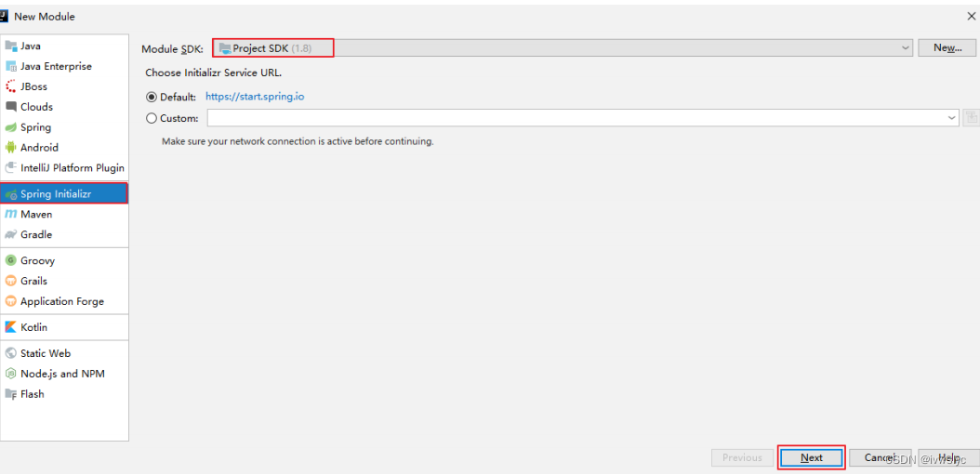Choose Application Forge entry
980x475 pixels.
click(x=65, y=301)
